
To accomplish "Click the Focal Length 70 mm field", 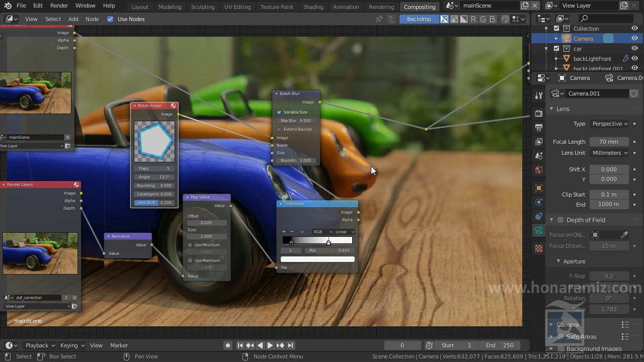I will coord(609,142).
